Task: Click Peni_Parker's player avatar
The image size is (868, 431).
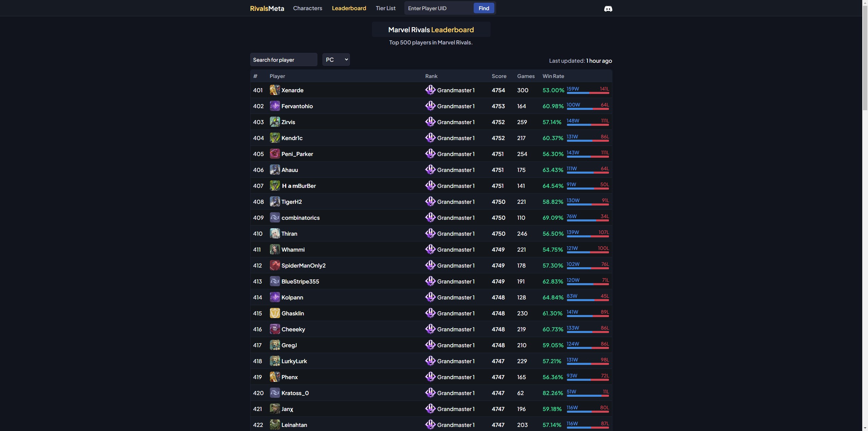Action: 274,154
